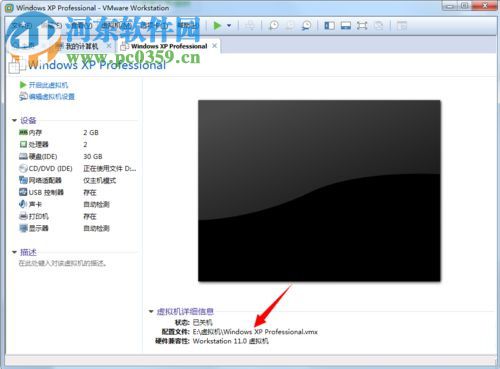
Task: Click the Windows XP Professional.vmx config path
Action: [255, 332]
